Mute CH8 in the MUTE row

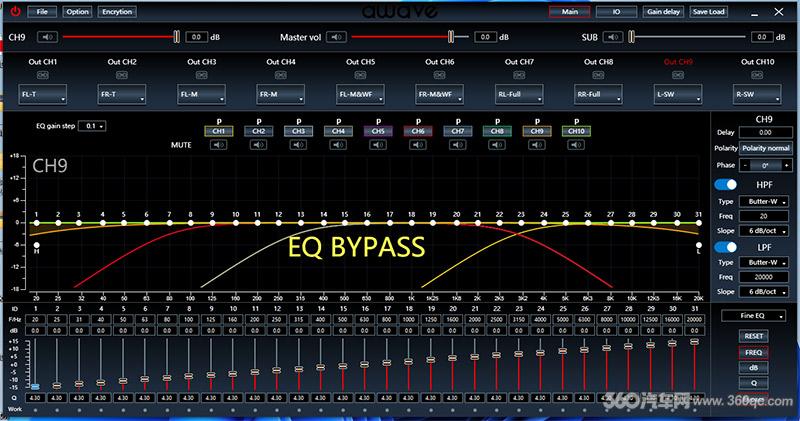pos(497,145)
